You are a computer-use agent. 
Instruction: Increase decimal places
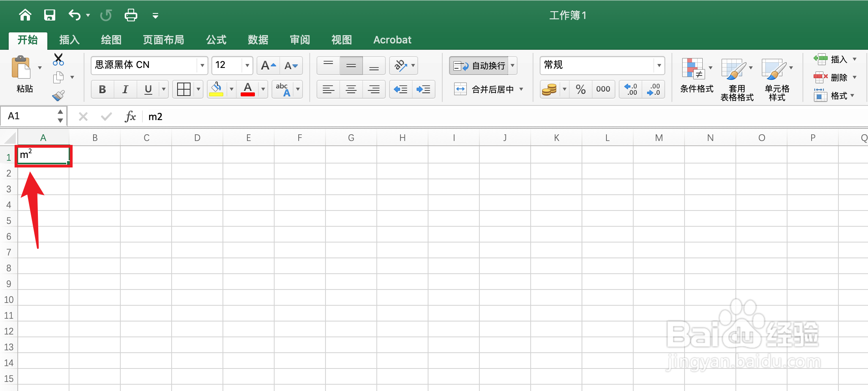click(x=630, y=89)
